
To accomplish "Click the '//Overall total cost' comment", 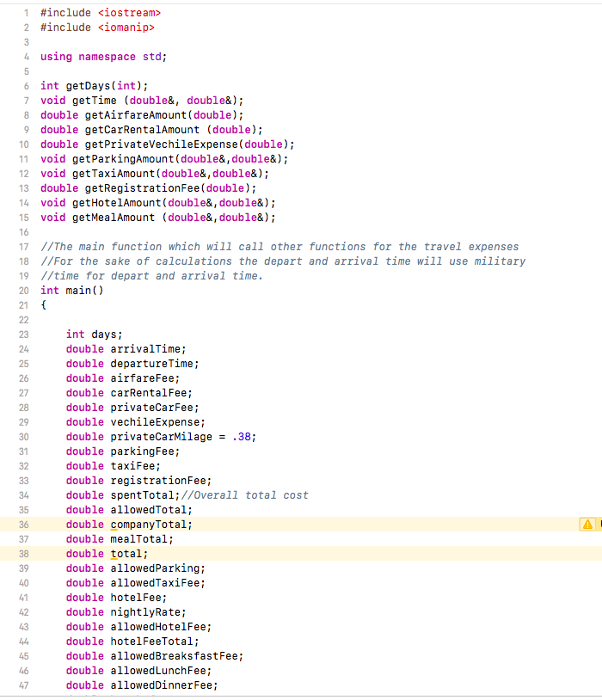I will pos(244,495).
